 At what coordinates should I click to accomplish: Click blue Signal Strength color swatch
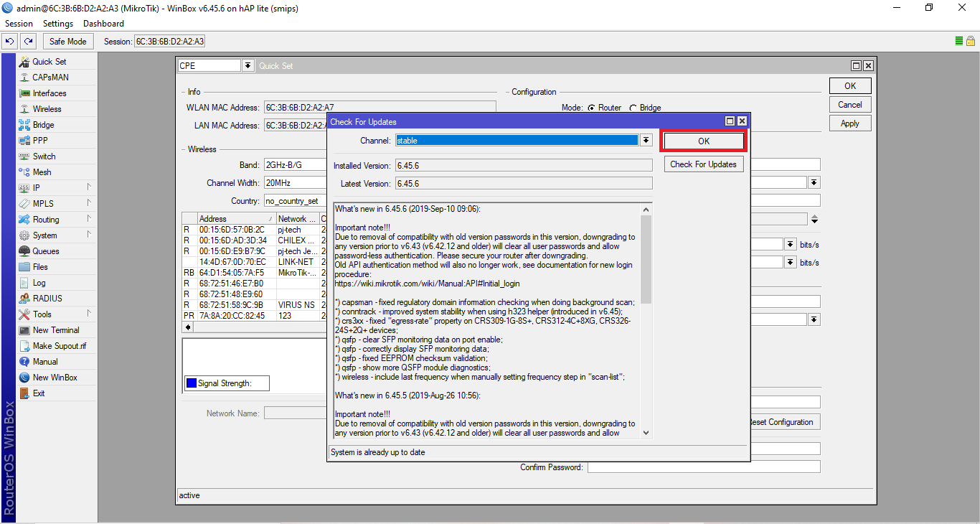pos(191,383)
